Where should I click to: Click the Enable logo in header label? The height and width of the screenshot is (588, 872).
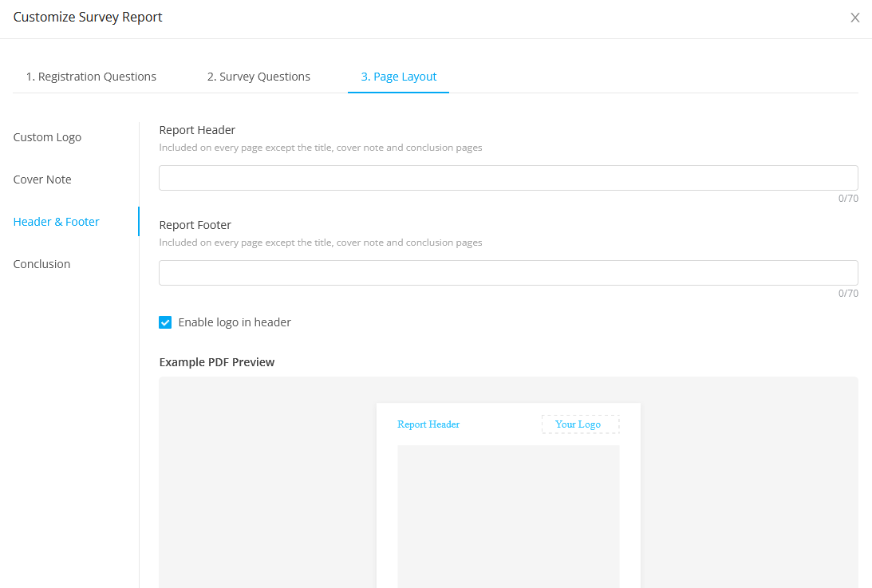pyautogui.click(x=235, y=322)
